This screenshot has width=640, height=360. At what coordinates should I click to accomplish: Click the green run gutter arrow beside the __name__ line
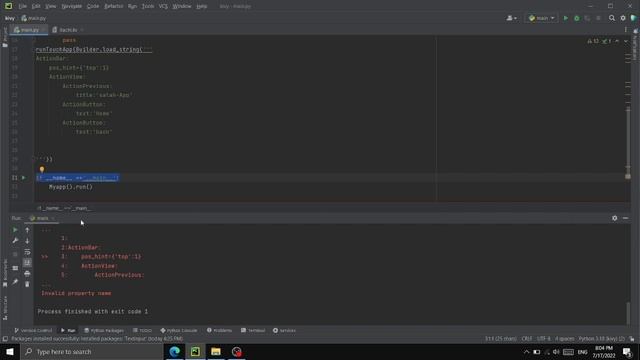[23, 178]
